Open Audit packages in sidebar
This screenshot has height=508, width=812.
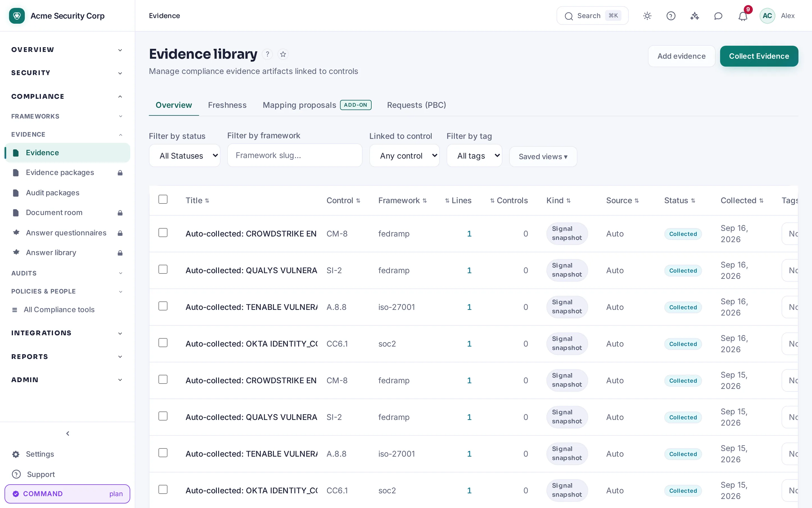(x=67, y=193)
